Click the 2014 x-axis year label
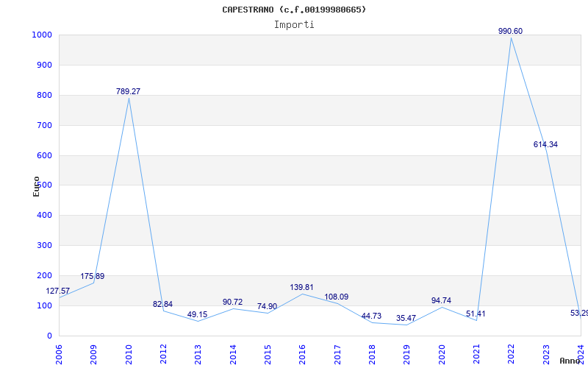588x368 pixels. coord(233,355)
